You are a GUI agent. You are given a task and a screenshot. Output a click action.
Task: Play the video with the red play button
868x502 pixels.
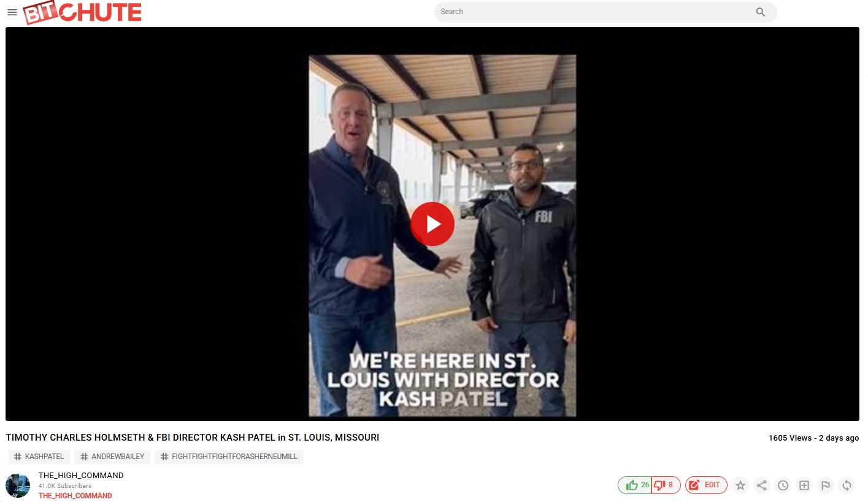pyautogui.click(x=432, y=224)
